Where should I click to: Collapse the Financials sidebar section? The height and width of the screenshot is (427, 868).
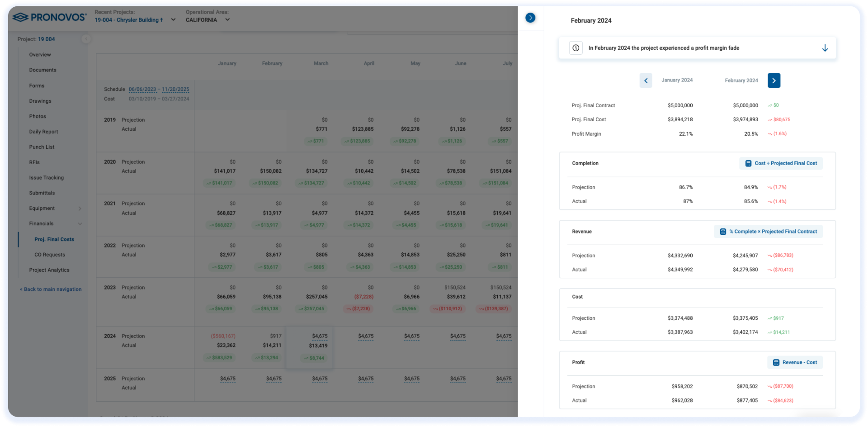[80, 224]
